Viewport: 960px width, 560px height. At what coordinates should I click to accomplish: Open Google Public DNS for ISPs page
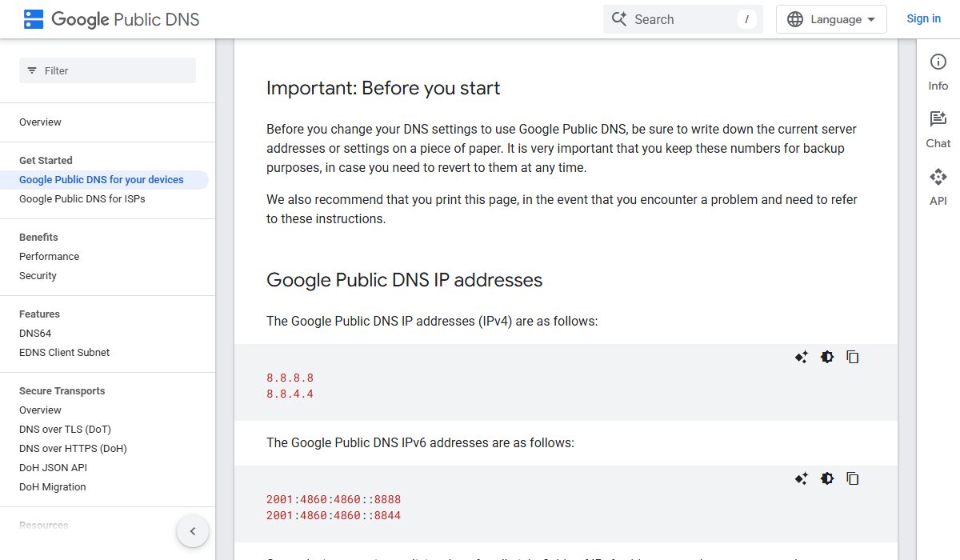pos(82,199)
